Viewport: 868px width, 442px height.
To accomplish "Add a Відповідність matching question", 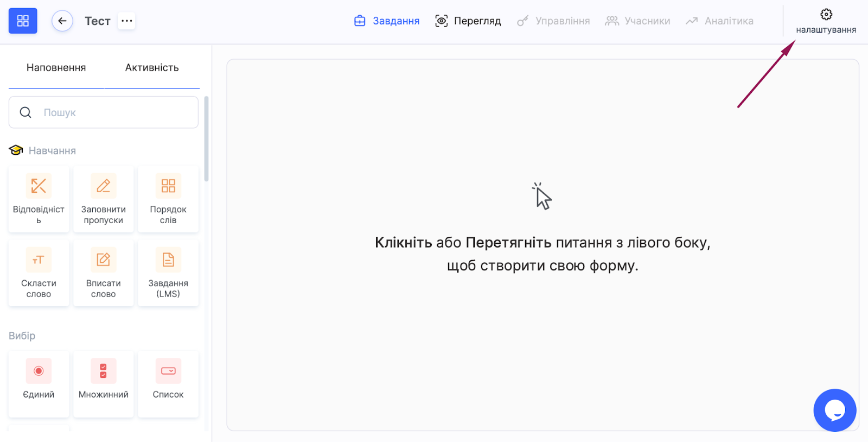I will (x=39, y=199).
